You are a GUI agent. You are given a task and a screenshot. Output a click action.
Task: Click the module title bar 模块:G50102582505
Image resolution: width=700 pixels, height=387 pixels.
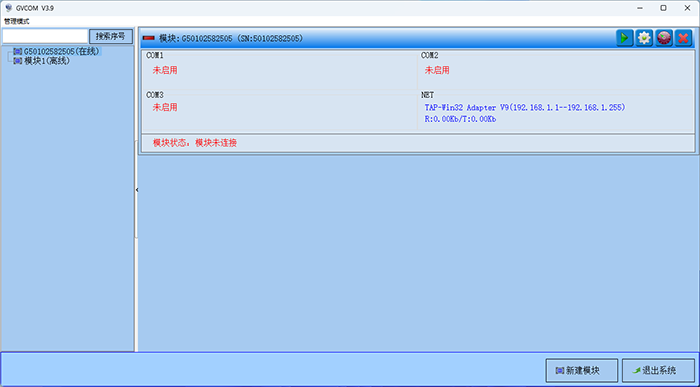[x=231, y=38]
